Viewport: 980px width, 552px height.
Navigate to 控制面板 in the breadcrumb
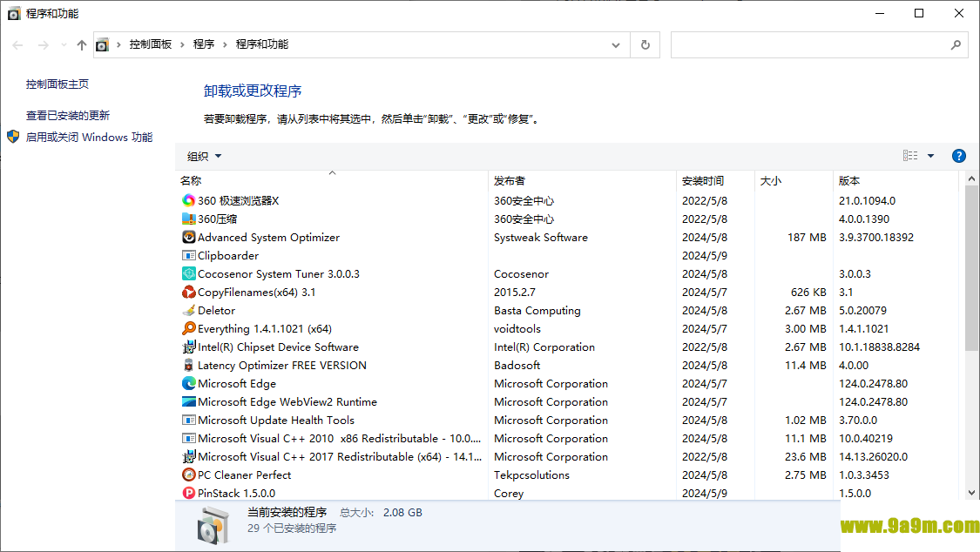(x=151, y=44)
